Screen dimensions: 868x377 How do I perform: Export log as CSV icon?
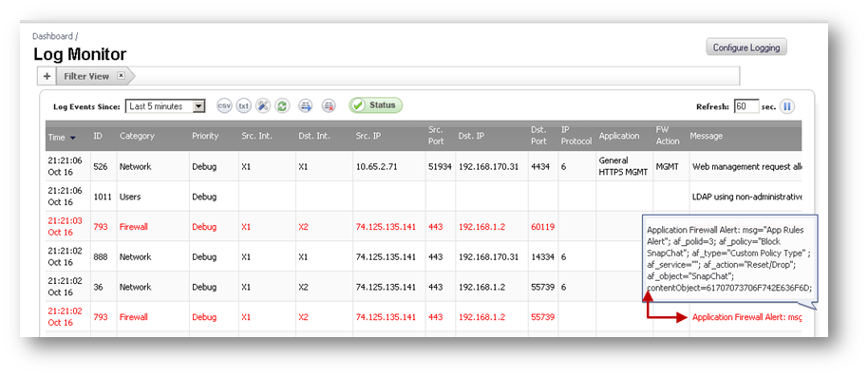tap(224, 105)
